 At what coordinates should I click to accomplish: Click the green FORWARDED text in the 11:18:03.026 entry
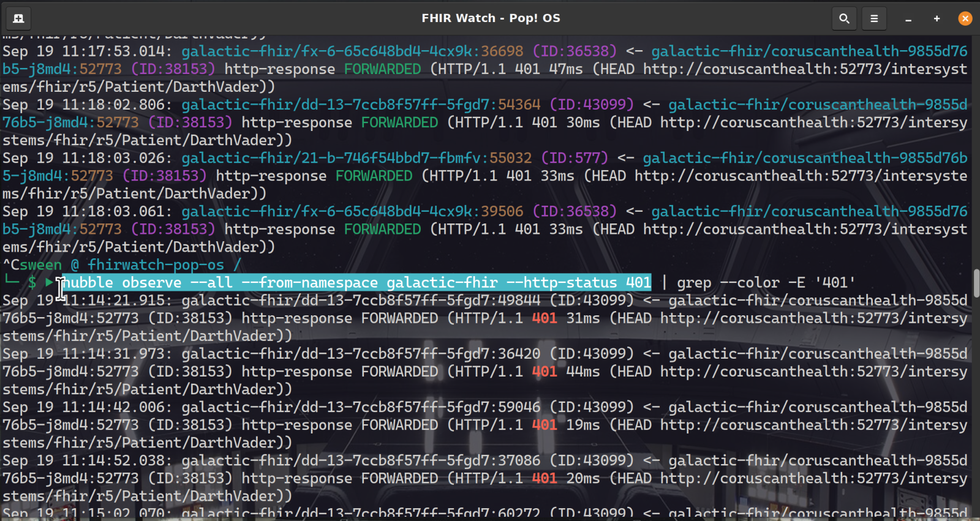pos(374,176)
